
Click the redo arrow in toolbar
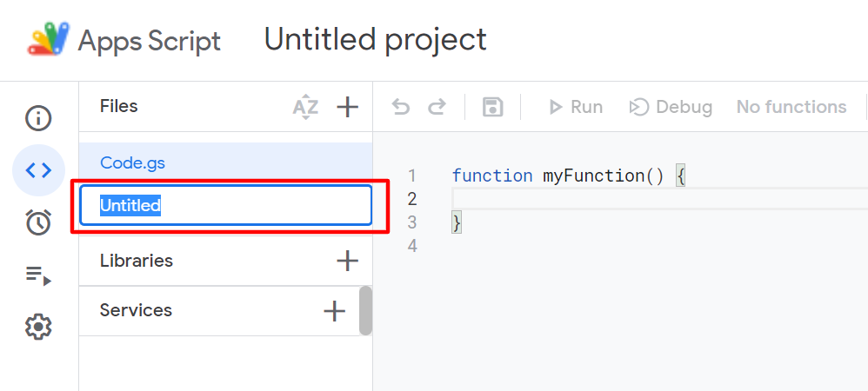437,107
